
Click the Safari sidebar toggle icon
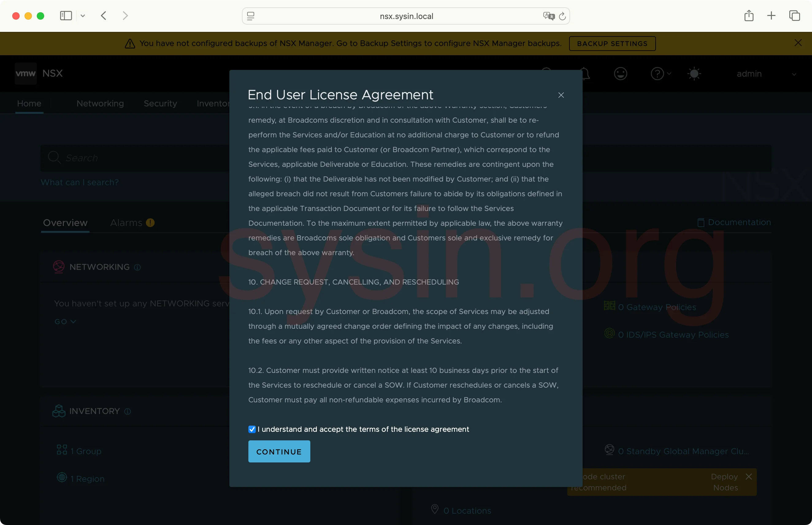pyautogui.click(x=66, y=16)
